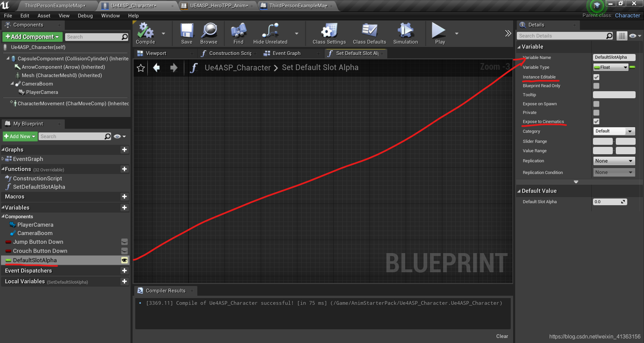The width and height of the screenshot is (644, 343).
Task: Open Find in blueprint
Action: pos(238,34)
